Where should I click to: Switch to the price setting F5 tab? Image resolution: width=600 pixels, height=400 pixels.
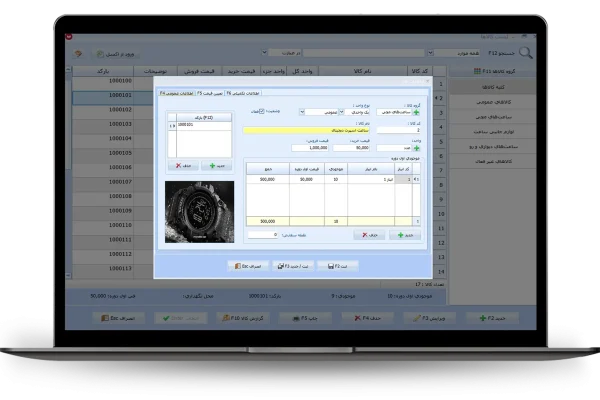point(210,93)
